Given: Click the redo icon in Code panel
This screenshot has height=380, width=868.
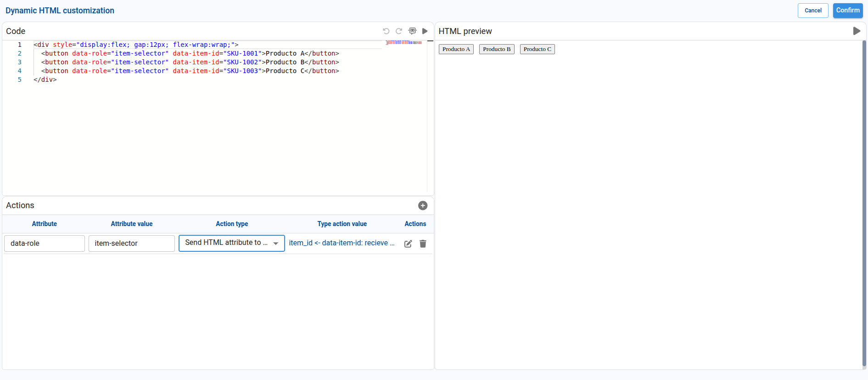Looking at the screenshot, I should [399, 31].
